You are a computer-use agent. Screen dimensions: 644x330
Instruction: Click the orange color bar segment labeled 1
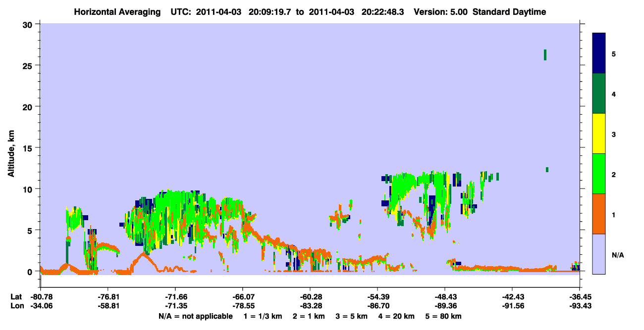point(599,214)
